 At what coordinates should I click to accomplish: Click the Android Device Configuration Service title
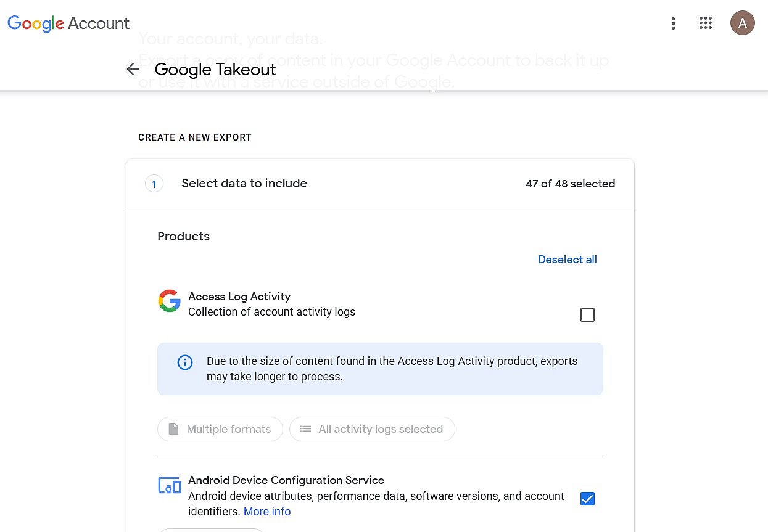[x=286, y=480]
